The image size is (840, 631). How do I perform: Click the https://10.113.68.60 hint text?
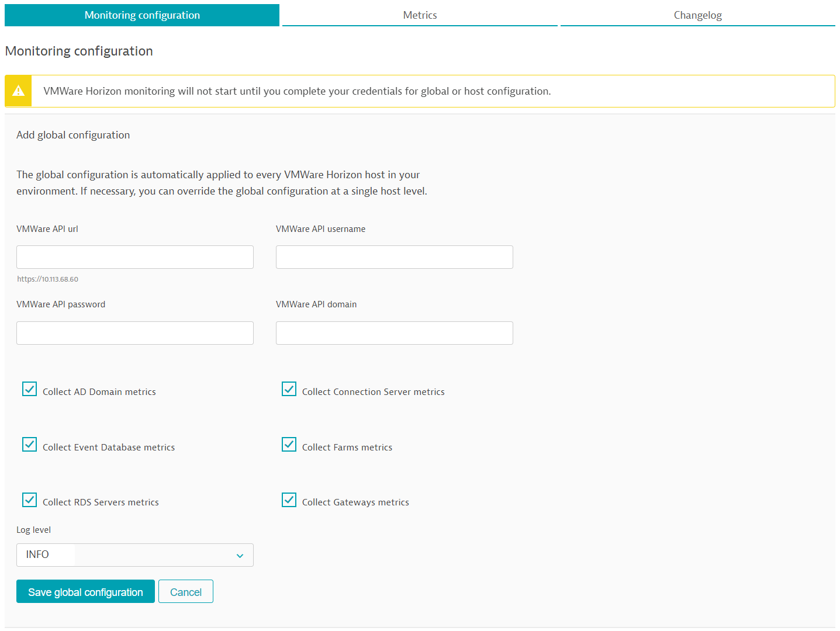pos(47,279)
